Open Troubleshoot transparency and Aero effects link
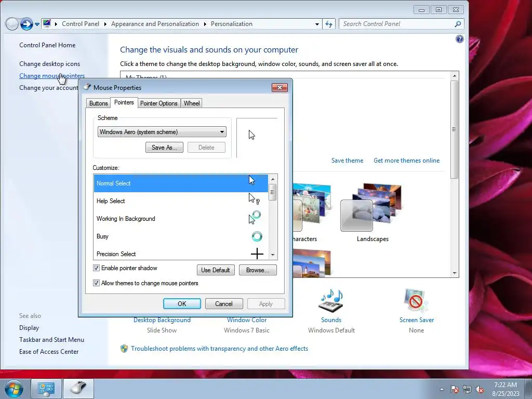Viewport: 532px width, 399px height. pyautogui.click(x=220, y=349)
